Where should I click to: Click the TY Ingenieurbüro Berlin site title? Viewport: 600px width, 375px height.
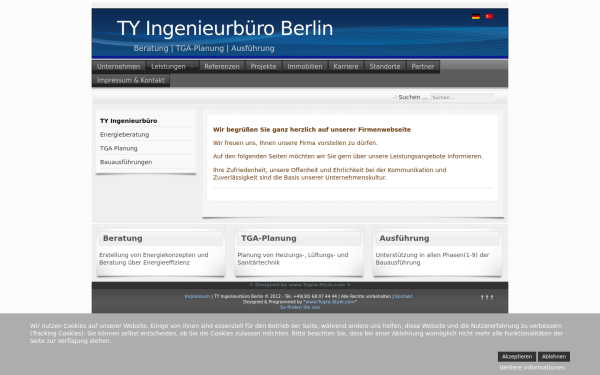pos(225,28)
